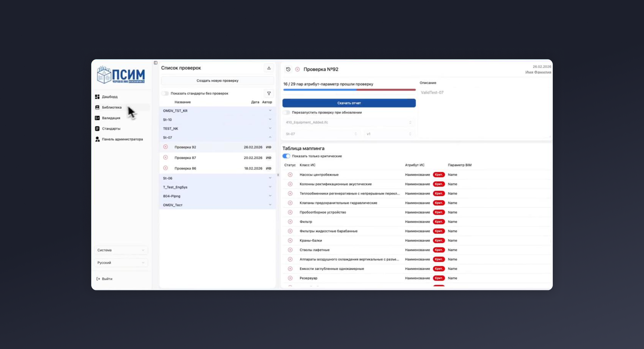
Task: Click the sidebar collapse panel icon
Action: [156, 63]
